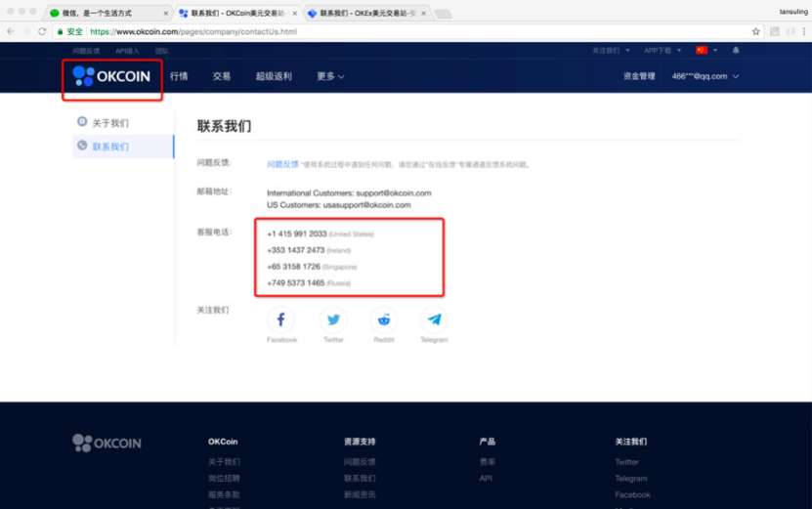Screen dimensions: 812x509
Task: Open footer 费率 link
Action: [x=488, y=462]
